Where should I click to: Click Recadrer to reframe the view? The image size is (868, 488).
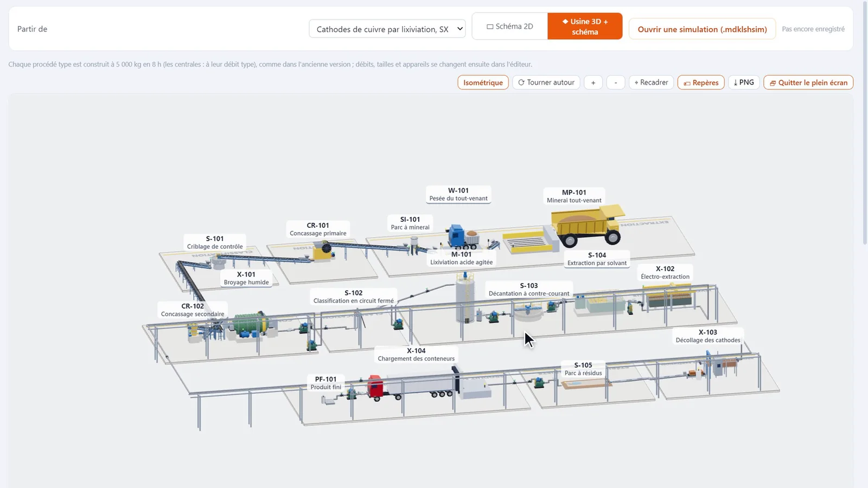point(651,82)
